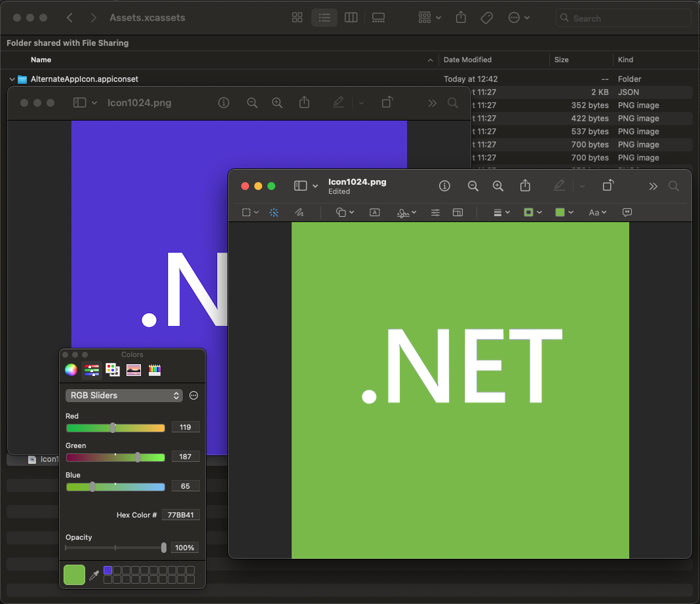Open Colors panel options ellipsis button

click(194, 395)
